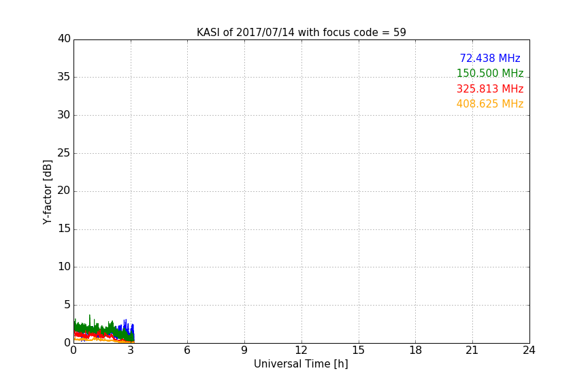Click the x-axis tick label 9
The image size is (588, 392).
point(244,350)
